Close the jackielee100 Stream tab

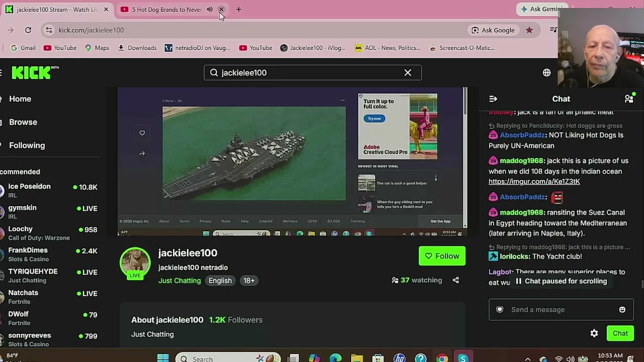(x=106, y=10)
